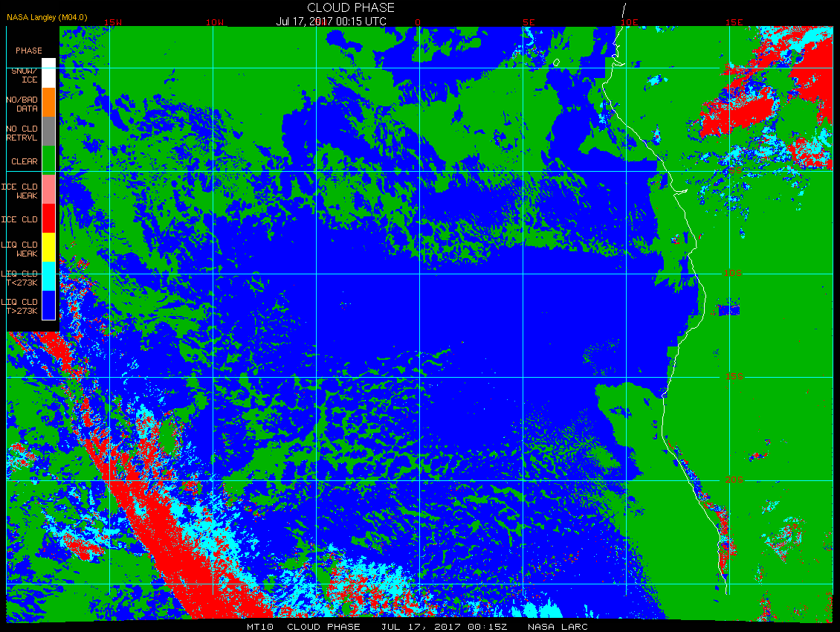
Task: Click the MT10 footer text
Action: click(x=260, y=627)
